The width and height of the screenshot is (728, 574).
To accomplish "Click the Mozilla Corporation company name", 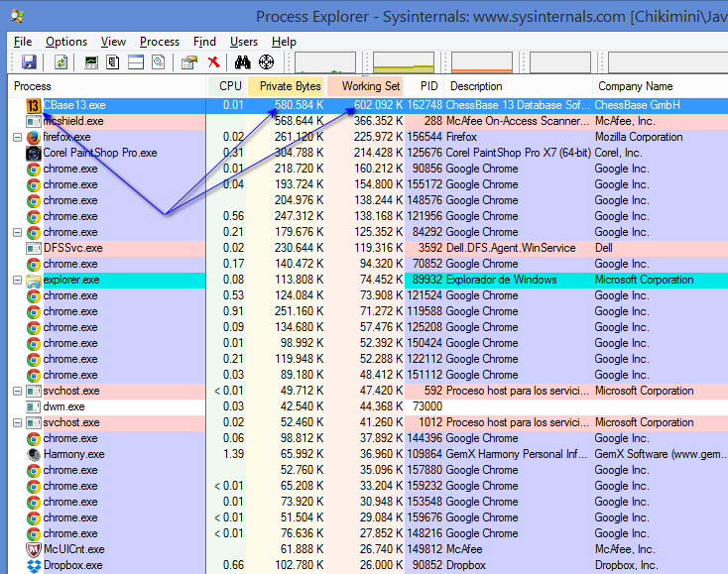I will [639, 138].
